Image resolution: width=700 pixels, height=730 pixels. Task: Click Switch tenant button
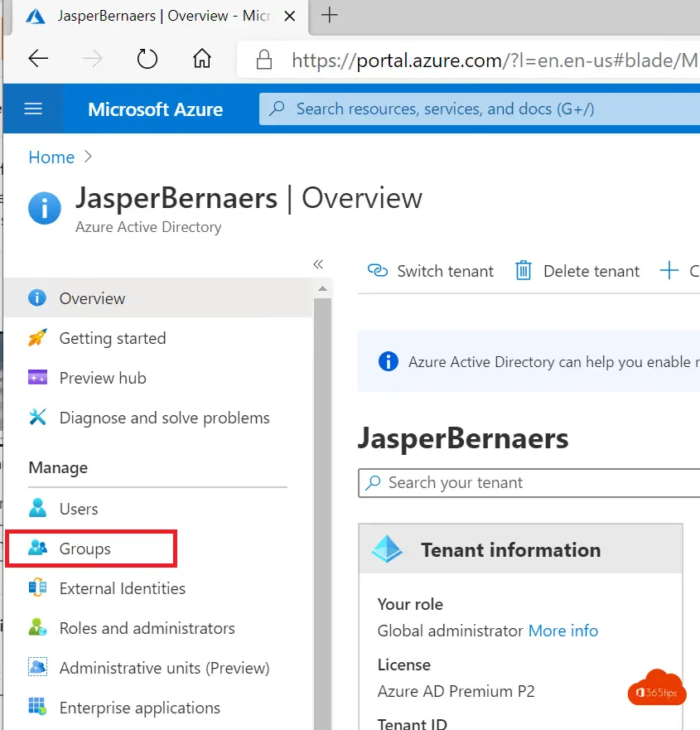(431, 271)
